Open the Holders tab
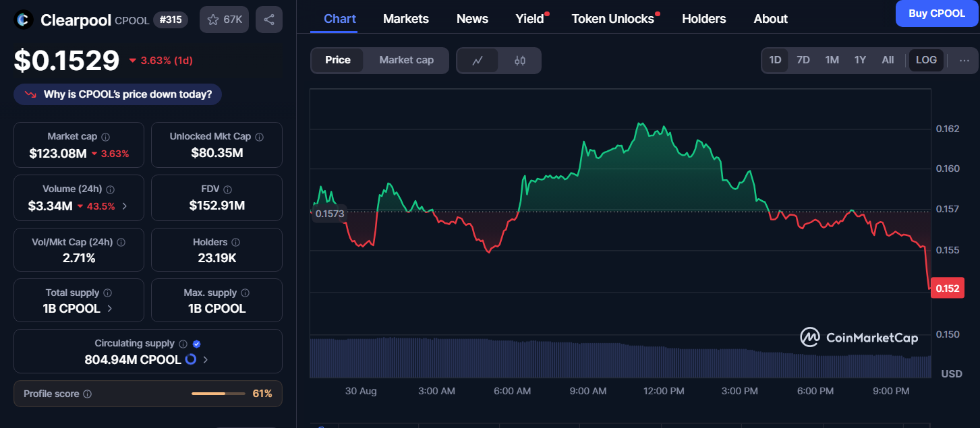 click(703, 19)
